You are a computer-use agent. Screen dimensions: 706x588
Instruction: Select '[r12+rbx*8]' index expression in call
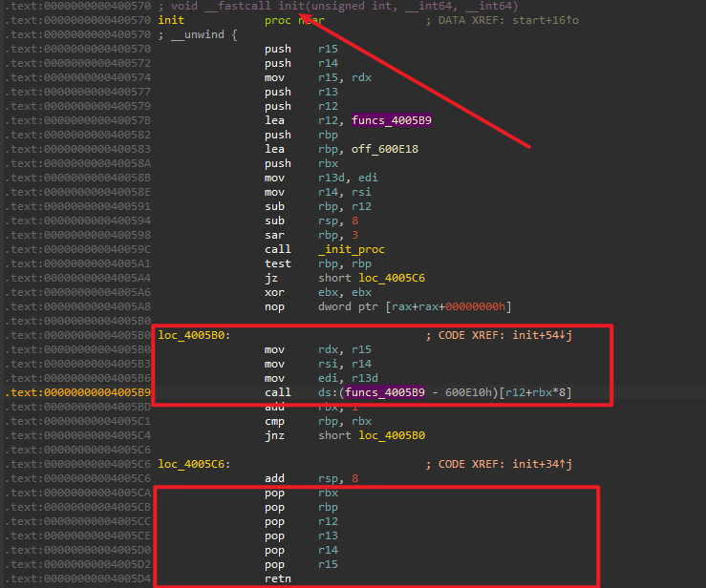point(536,392)
